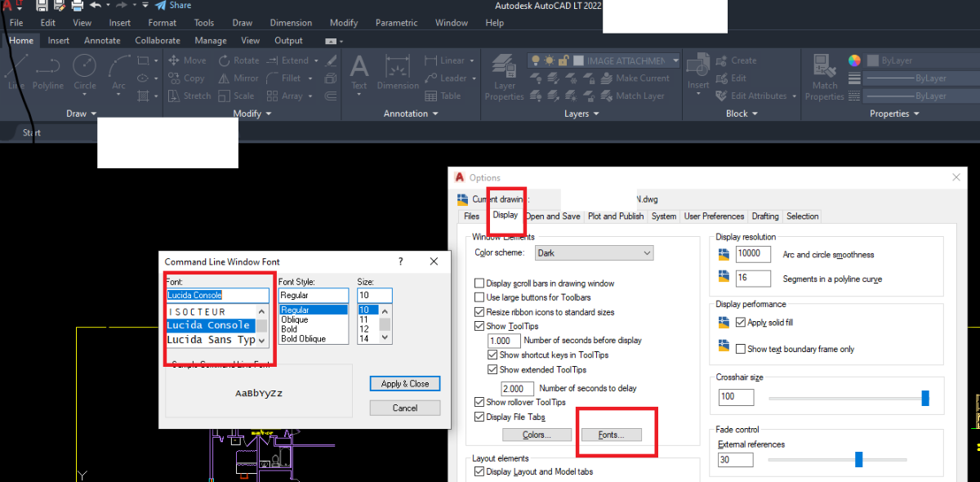Click the Fonts... button

click(611, 435)
